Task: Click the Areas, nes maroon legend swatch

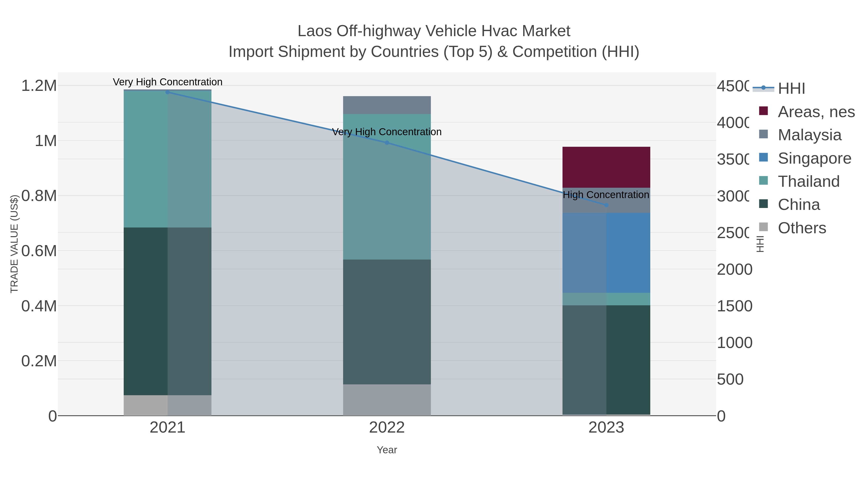Action: pos(763,111)
